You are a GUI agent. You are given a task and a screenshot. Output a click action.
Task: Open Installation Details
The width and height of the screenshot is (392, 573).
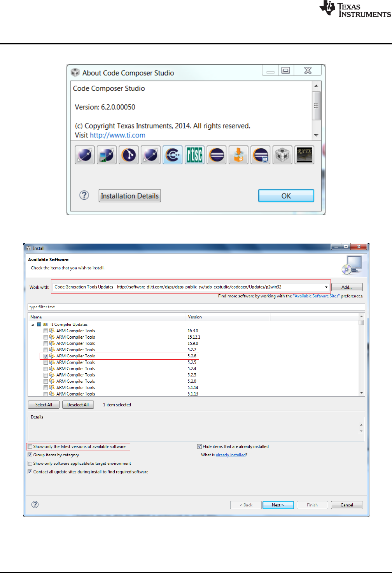click(x=129, y=196)
